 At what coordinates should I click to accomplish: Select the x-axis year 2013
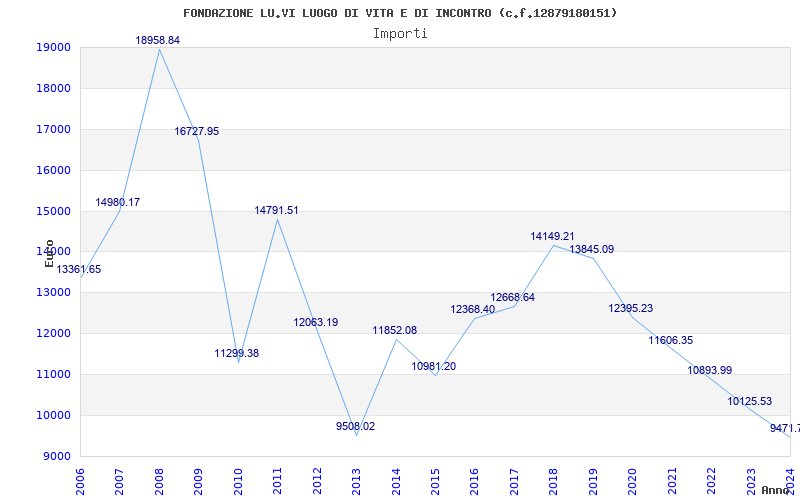click(356, 481)
